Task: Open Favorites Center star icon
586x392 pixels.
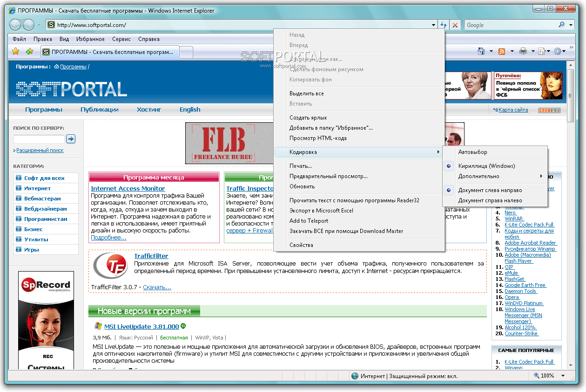Action: [x=15, y=52]
